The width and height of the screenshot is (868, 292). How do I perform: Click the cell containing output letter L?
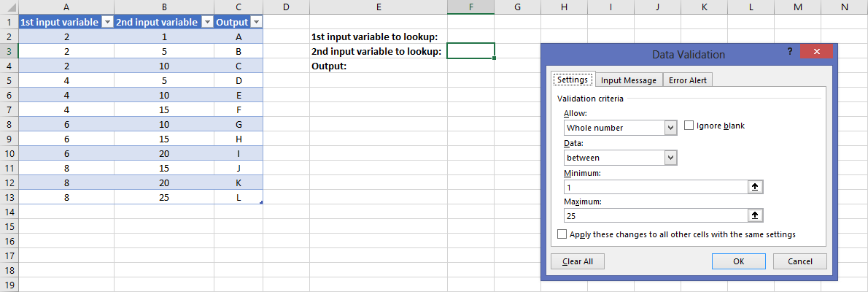coord(239,196)
